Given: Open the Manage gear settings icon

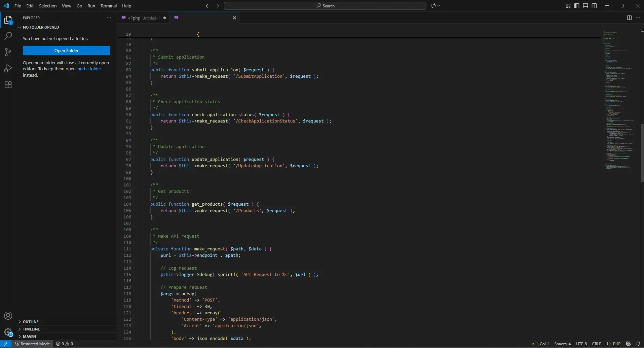Looking at the screenshot, I should click(8, 332).
